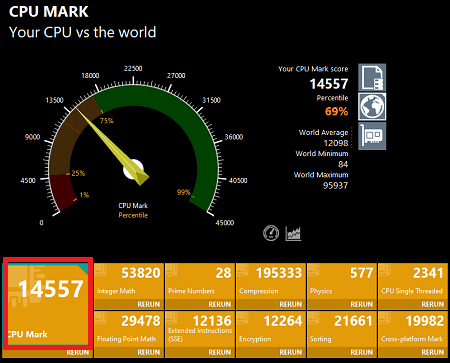The width and height of the screenshot is (450, 363).
Task: Rerun the Integer Math test
Action: (149, 304)
